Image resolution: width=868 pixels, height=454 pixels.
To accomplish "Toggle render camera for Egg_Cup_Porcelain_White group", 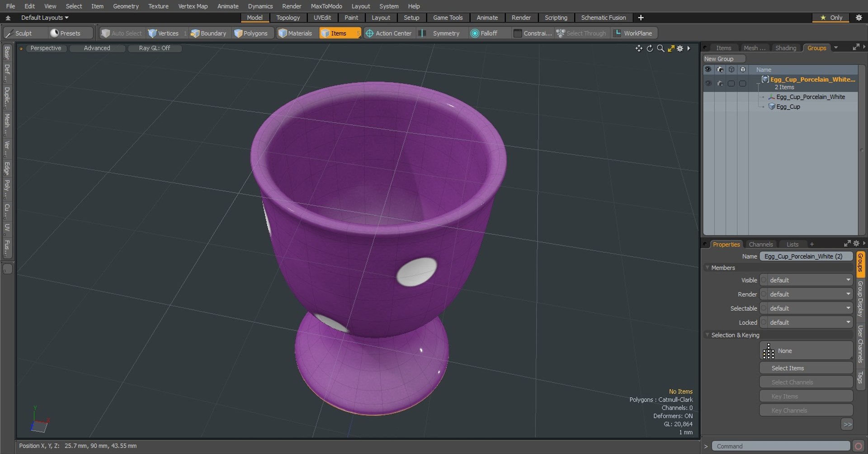I will 720,83.
